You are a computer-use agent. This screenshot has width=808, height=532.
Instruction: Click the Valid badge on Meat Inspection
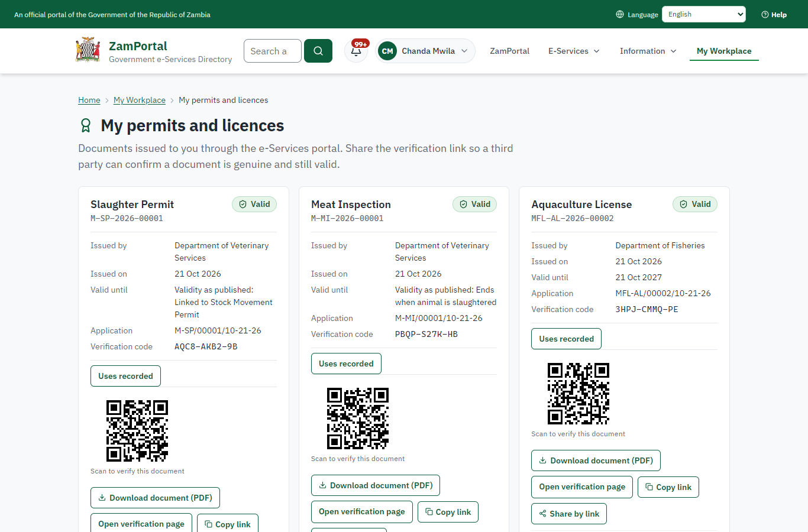click(475, 205)
